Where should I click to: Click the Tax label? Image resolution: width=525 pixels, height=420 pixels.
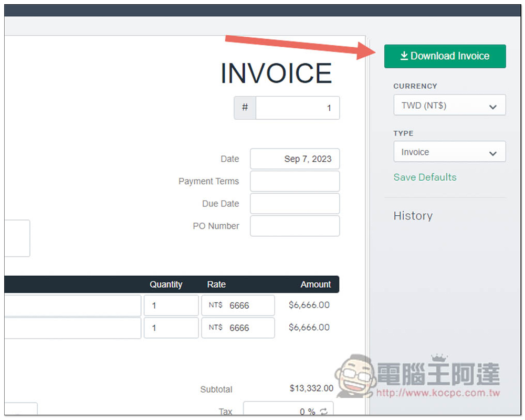[225, 412]
